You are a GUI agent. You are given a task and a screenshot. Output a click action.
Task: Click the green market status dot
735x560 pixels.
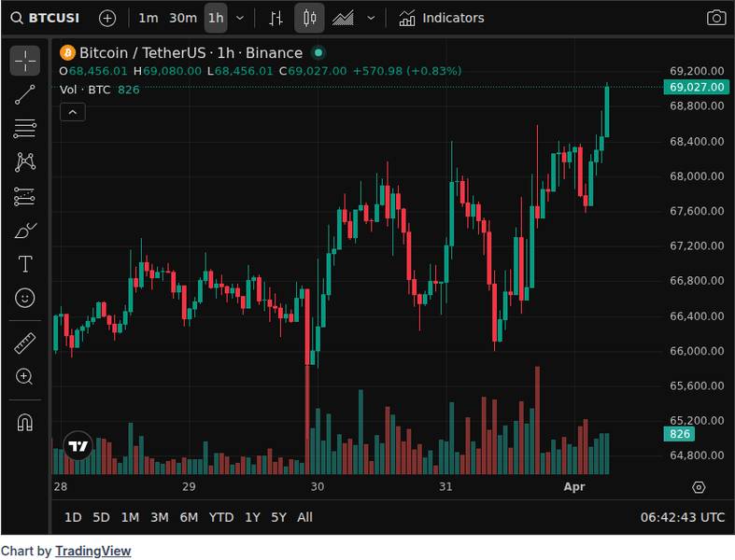(318, 53)
